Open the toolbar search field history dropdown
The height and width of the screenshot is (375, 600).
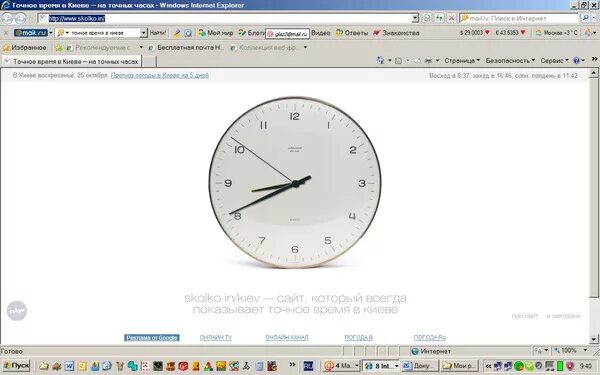tap(143, 33)
